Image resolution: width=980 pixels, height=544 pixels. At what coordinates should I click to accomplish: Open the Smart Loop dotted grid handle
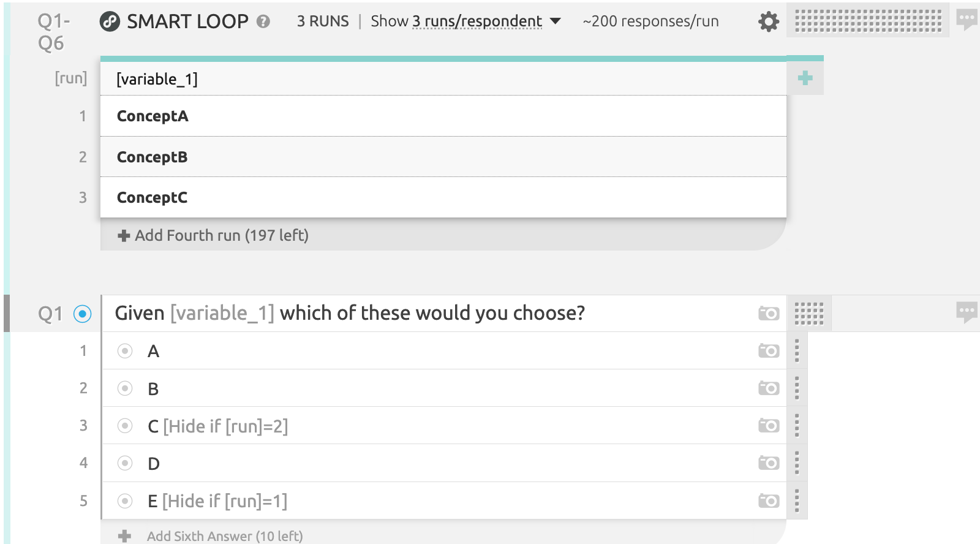[x=868, y=20]
